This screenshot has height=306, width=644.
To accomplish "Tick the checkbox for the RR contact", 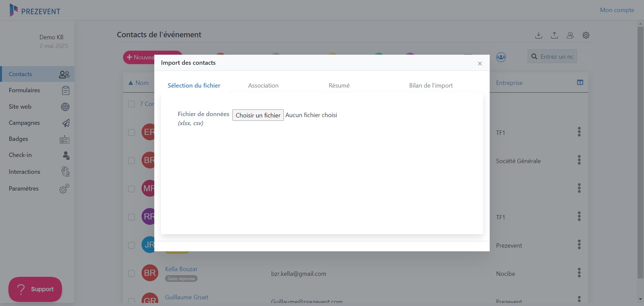I will coord(131,217).
